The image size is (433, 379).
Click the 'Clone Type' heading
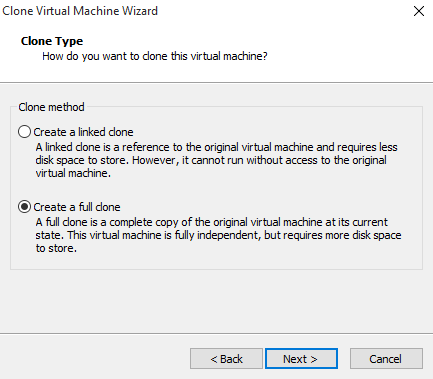[x=52, y=41]
